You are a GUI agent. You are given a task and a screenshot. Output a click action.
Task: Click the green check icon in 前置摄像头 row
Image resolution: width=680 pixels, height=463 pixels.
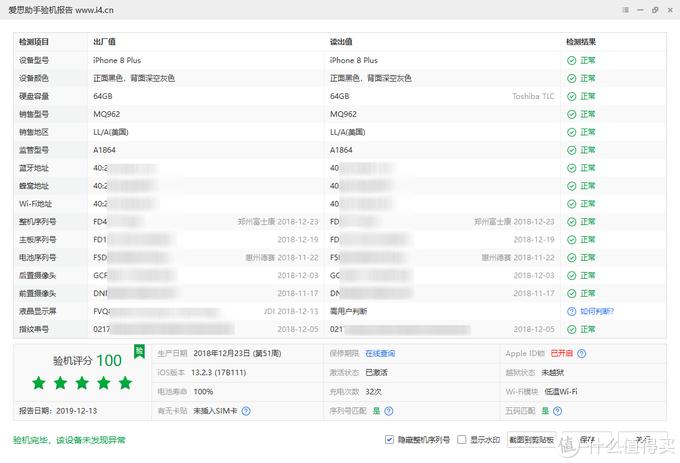tap(572, 293)
